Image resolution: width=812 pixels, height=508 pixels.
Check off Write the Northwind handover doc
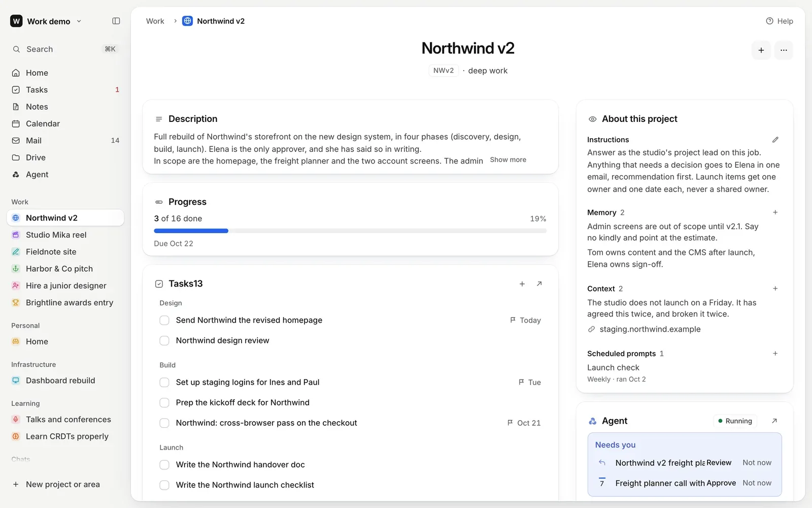(x=164, y=464)
